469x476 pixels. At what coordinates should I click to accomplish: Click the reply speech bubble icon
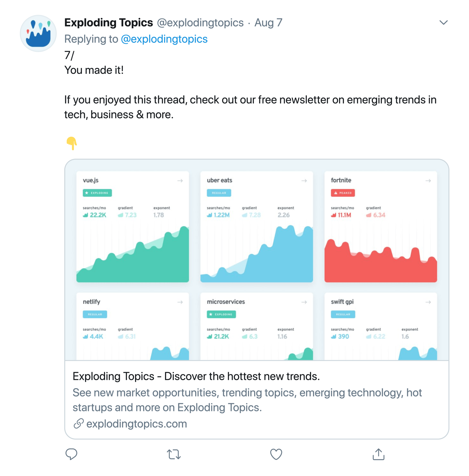(x=71, y=454)
